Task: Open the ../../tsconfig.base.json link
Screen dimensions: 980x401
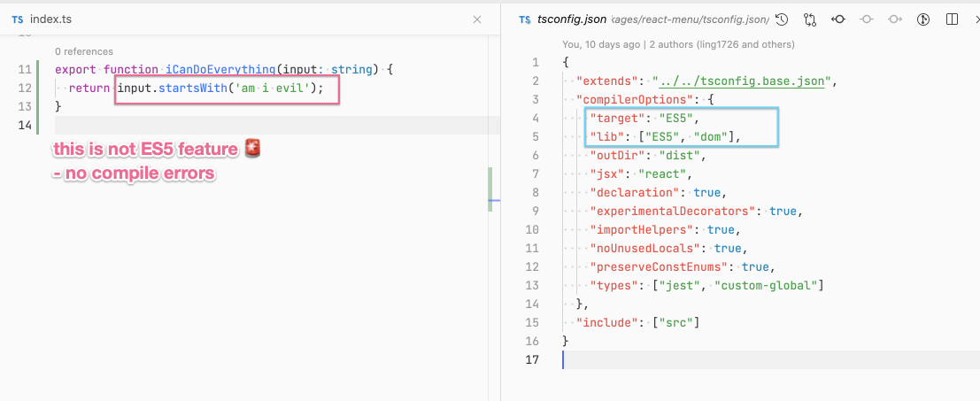Action: pyautogui.click(x=741, y=81)
